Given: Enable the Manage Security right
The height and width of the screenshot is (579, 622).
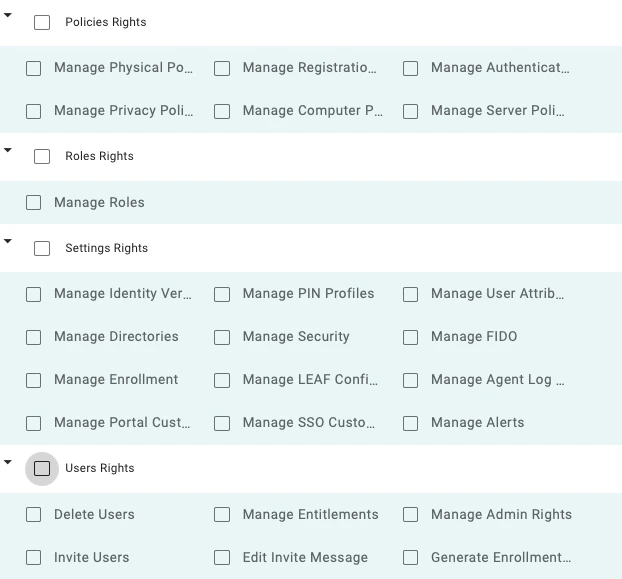Looking at the screenshot, I should tap(222, 337).
